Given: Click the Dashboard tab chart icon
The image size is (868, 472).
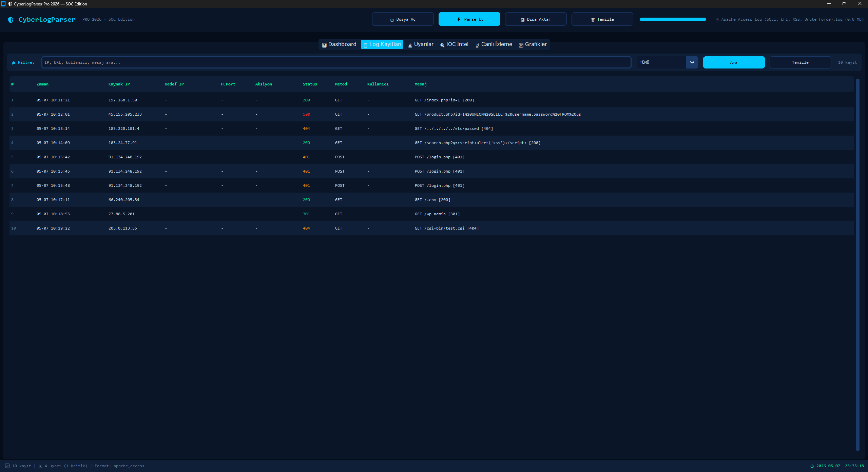Looking at the screenshot, I should coord(324,45).
